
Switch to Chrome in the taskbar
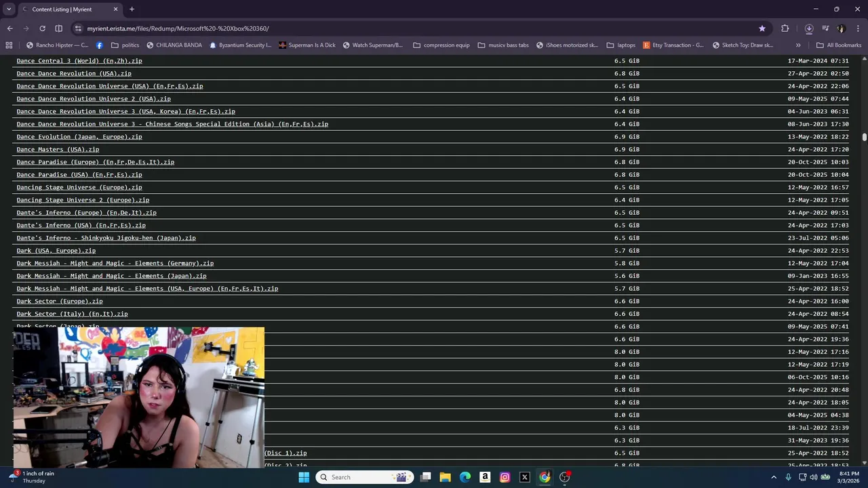(545, 477)
